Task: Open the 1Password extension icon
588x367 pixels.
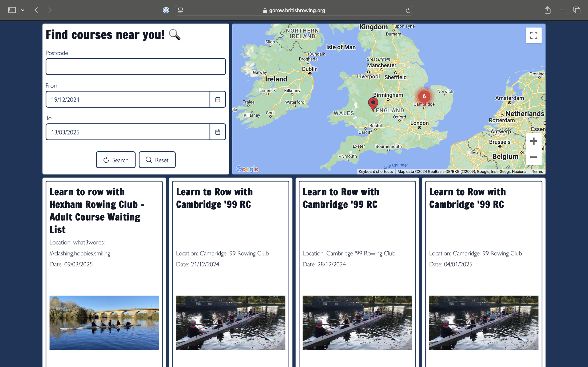Action: tap(166, 10)
